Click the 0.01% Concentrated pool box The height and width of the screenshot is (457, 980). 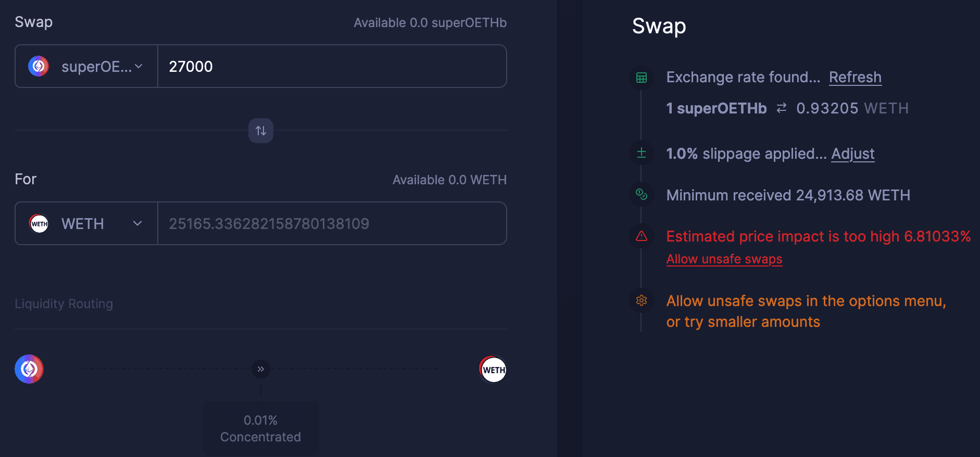coord(261,428)
